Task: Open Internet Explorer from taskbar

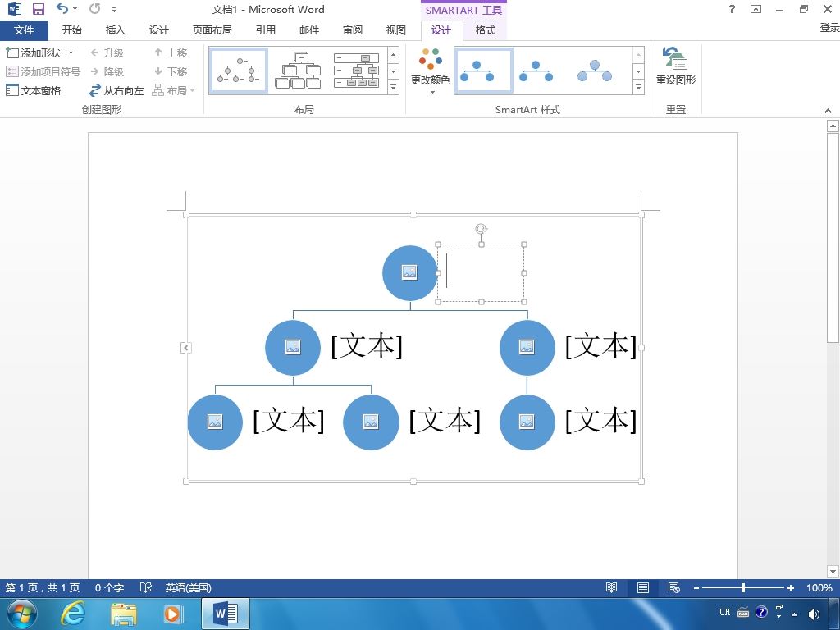Action: pyautogui.click(x=73, y=614)
